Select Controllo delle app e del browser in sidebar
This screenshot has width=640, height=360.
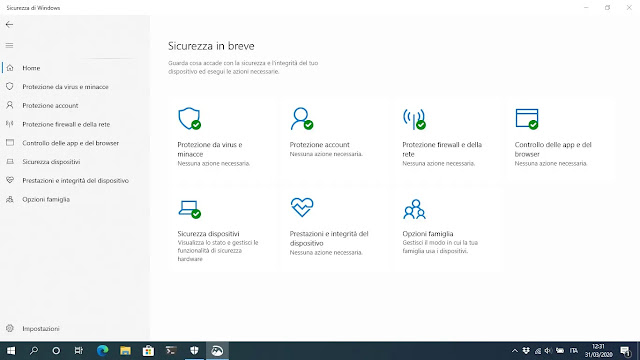pyautogui.click(x=71, y=143)
